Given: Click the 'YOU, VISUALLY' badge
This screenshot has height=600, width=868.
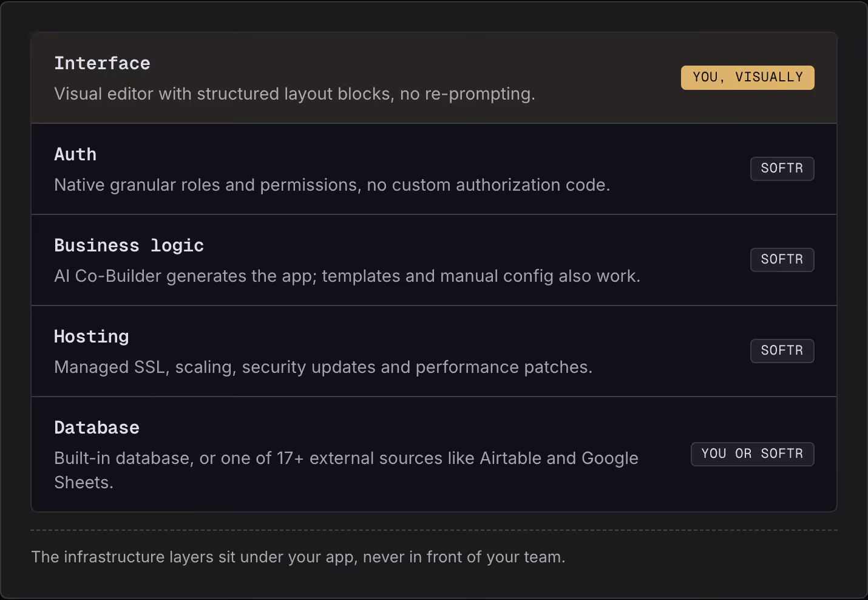Looking at the screenshot, I should tap(747, 78).
